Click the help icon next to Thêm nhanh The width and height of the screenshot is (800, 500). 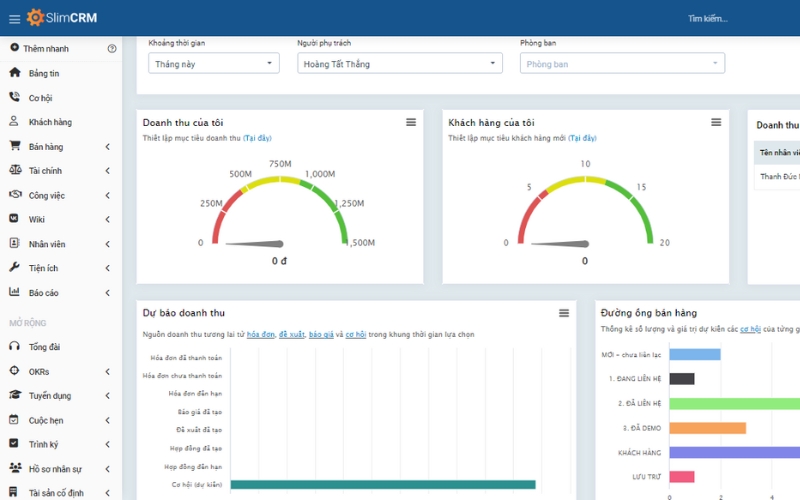[111, 48]
